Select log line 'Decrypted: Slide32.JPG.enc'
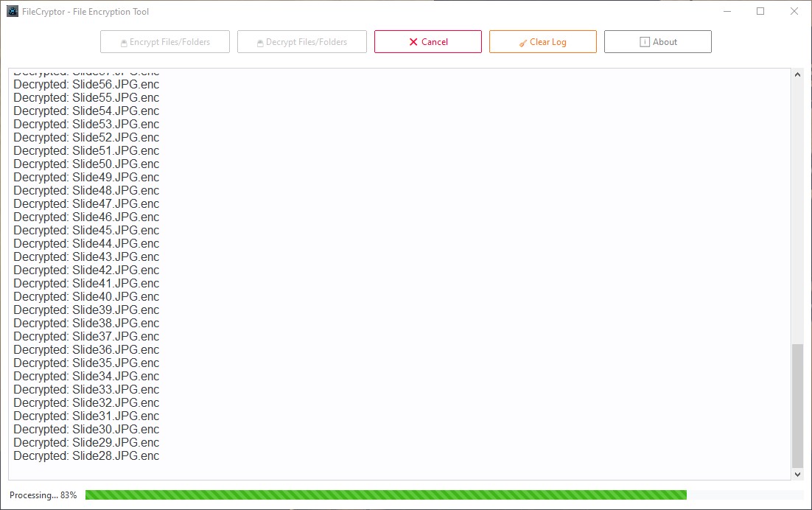Screen dimensions: 812x510 pyautogui.click(x=86, y=403)
